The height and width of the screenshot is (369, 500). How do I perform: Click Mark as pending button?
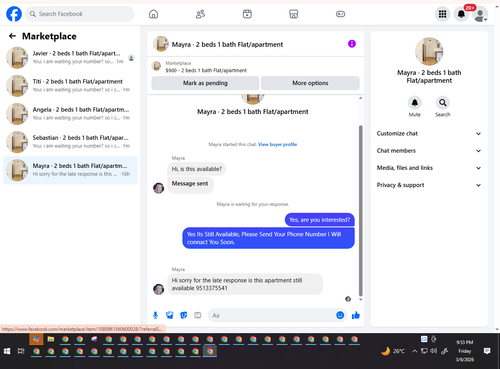205,83
